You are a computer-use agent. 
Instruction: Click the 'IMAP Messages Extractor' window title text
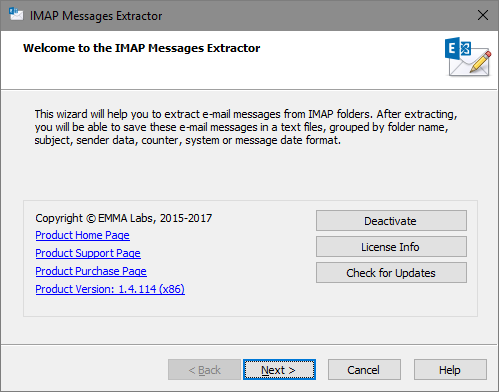coord(96,16)
